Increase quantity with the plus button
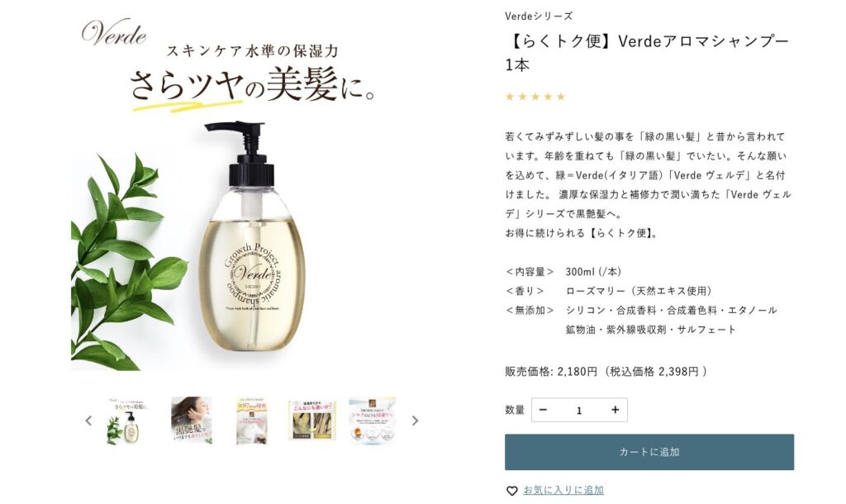Image resolution: width=846 pixels, height=504 pixels. tap(615, 410)
